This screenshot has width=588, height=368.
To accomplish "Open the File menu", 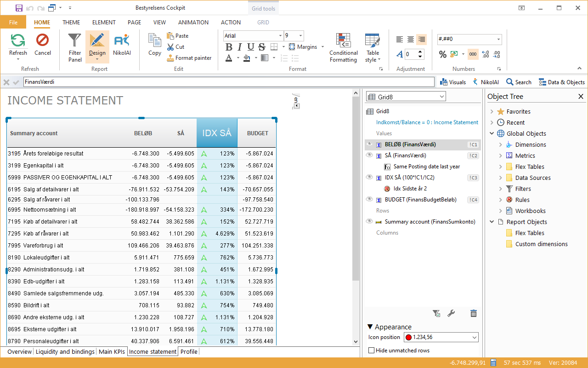I will pyautogui.click(x=13, y=22).
